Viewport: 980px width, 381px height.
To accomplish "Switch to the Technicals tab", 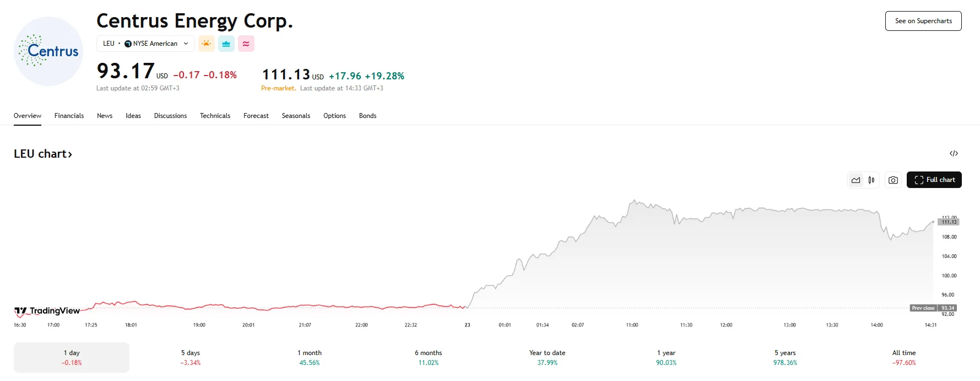I will 215,116.
